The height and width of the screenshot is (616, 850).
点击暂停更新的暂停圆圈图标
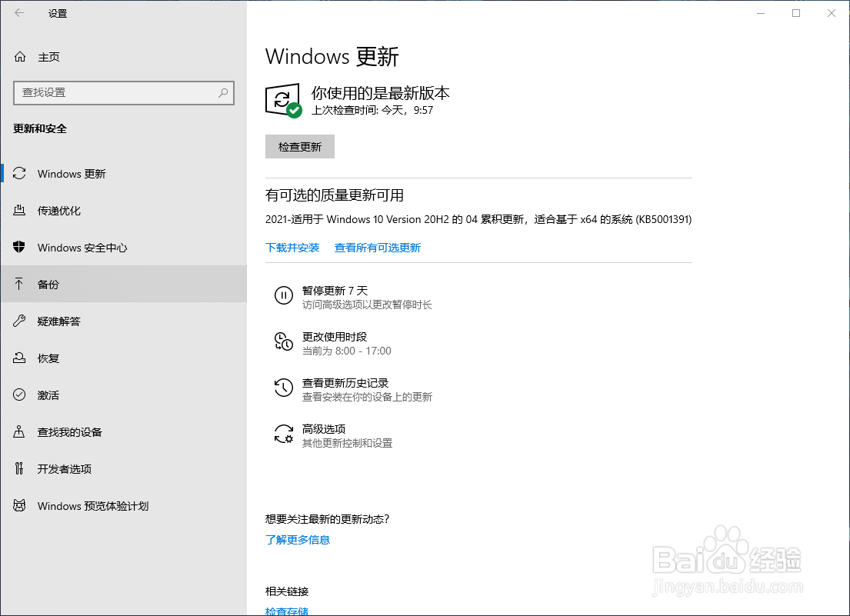click(284, 295)
